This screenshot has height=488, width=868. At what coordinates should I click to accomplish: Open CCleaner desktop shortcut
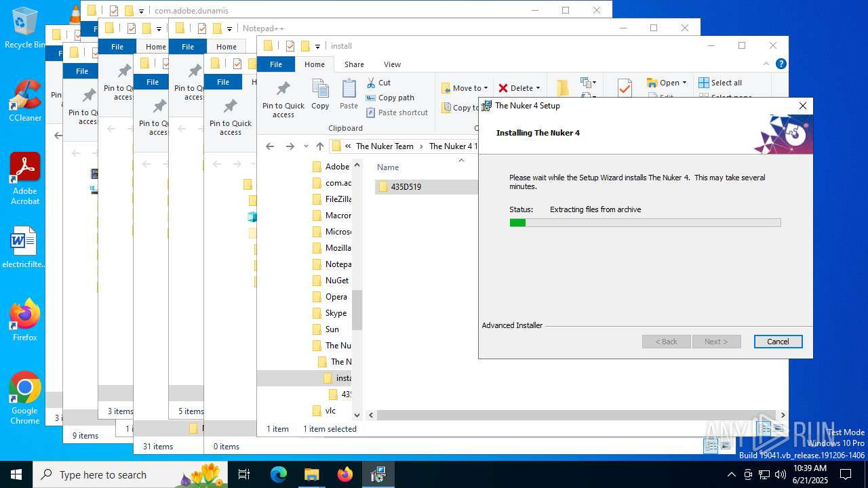point(25,101)
